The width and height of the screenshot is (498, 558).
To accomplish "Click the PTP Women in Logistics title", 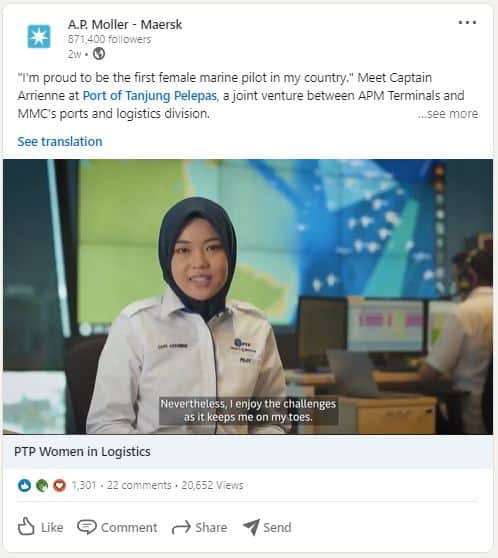I will coord(82,452).
